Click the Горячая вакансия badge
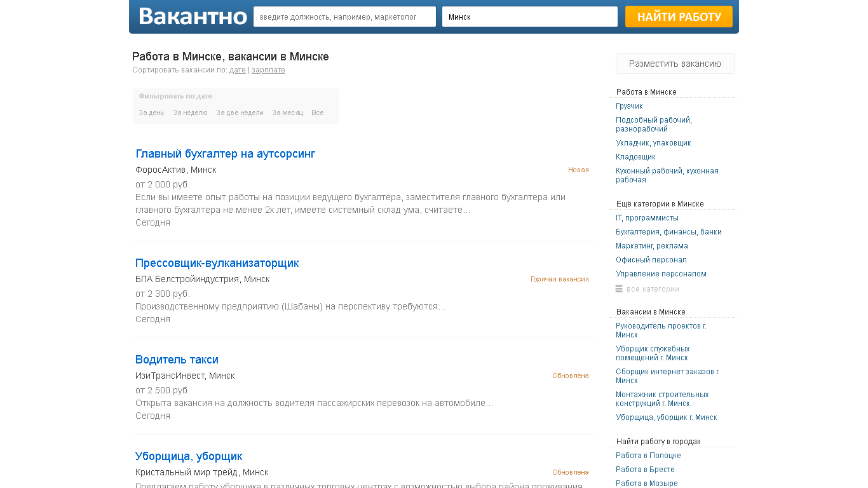Image resolution: width=868 pixels, height=488 pixels. click(560, 279)
